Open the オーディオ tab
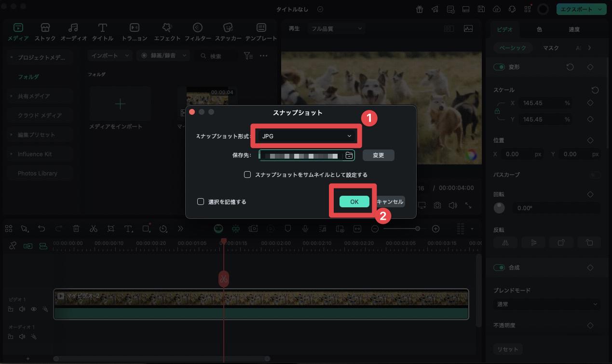Viewport: 612px width, 364px height. tap(73, 32)
